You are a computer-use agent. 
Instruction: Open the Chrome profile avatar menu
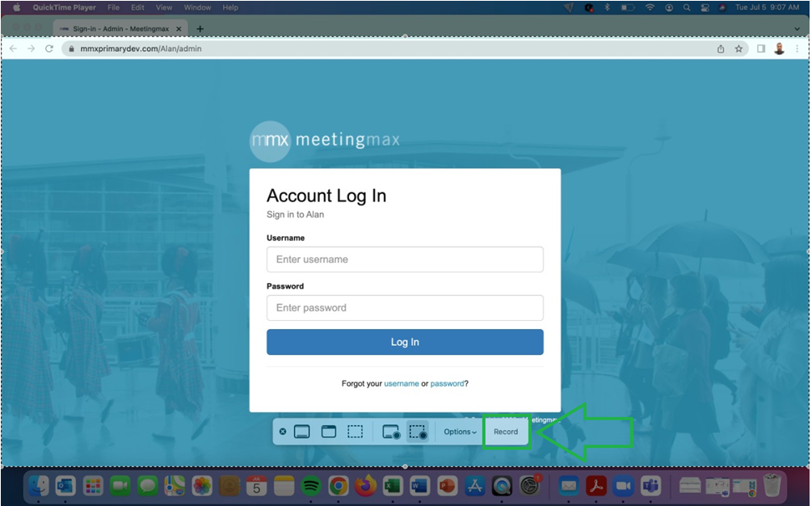pos(779,48)
